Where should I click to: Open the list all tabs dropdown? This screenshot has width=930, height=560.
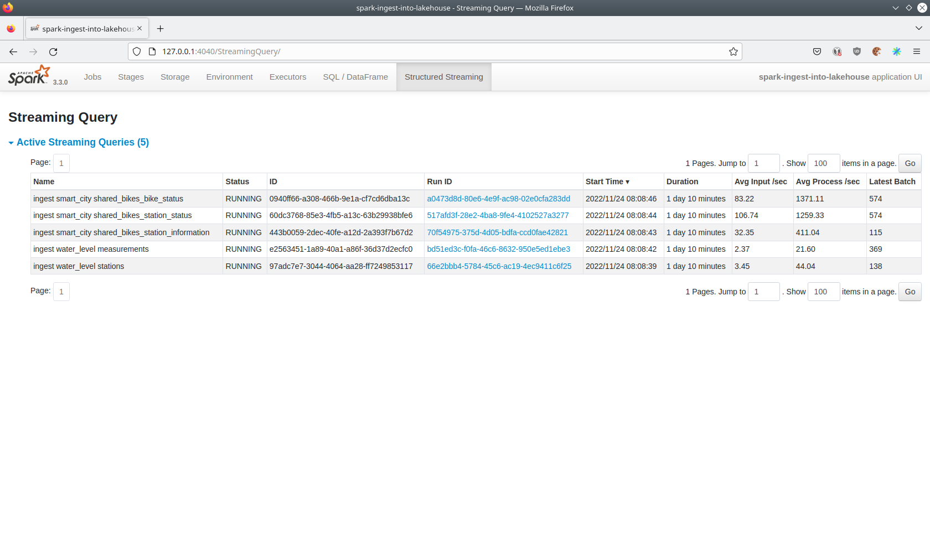(x=918, y=28)
